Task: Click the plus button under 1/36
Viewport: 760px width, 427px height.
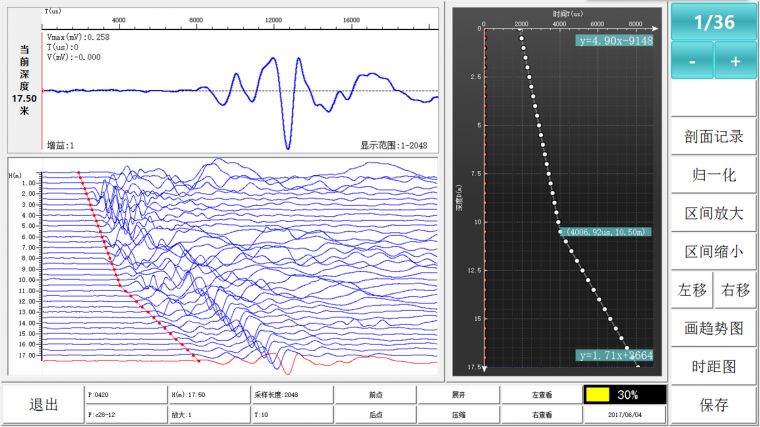Action: coord(735,60)
